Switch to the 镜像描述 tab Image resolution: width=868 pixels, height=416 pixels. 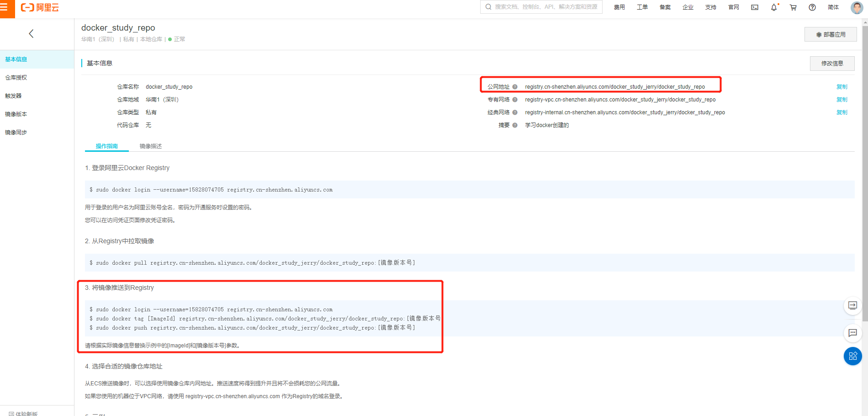[150, 146]
